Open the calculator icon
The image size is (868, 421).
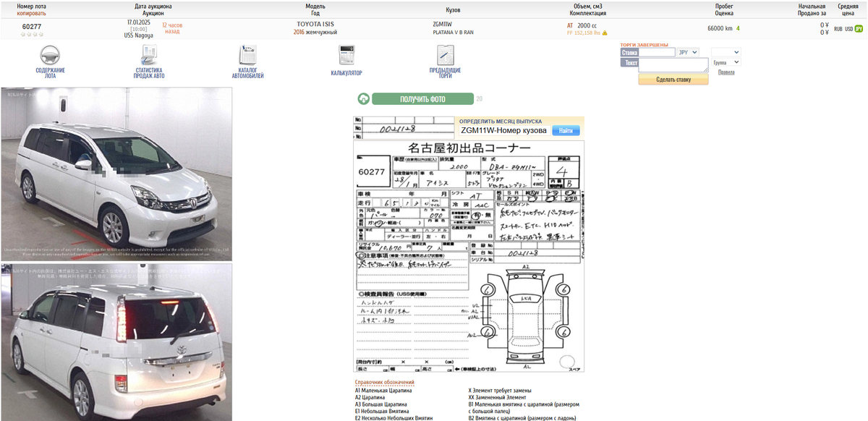click(346, 56)
